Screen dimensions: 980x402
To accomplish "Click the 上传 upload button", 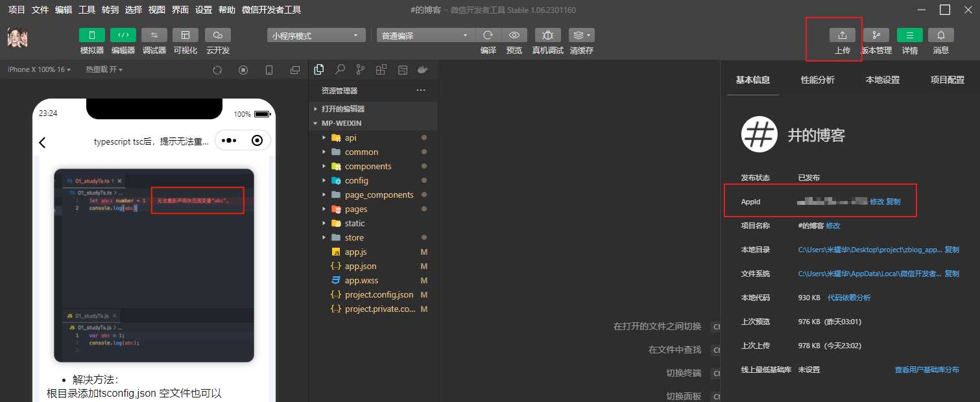I will [x=842, y=40].
